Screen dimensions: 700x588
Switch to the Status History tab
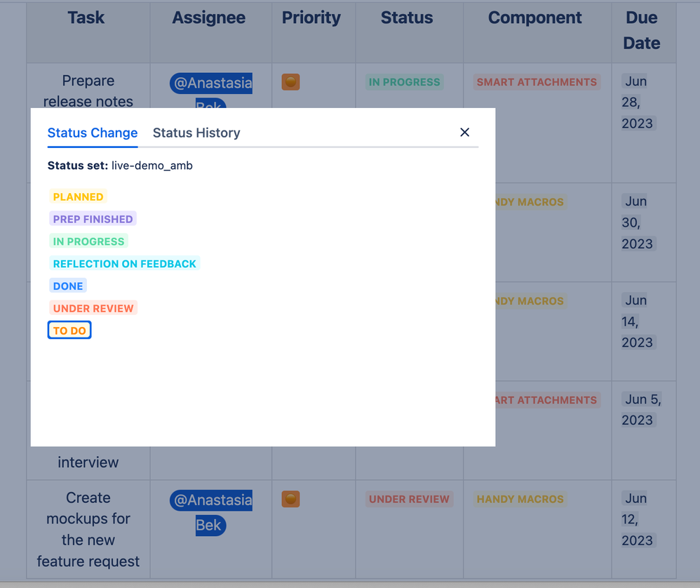click(x=196, y=133)
